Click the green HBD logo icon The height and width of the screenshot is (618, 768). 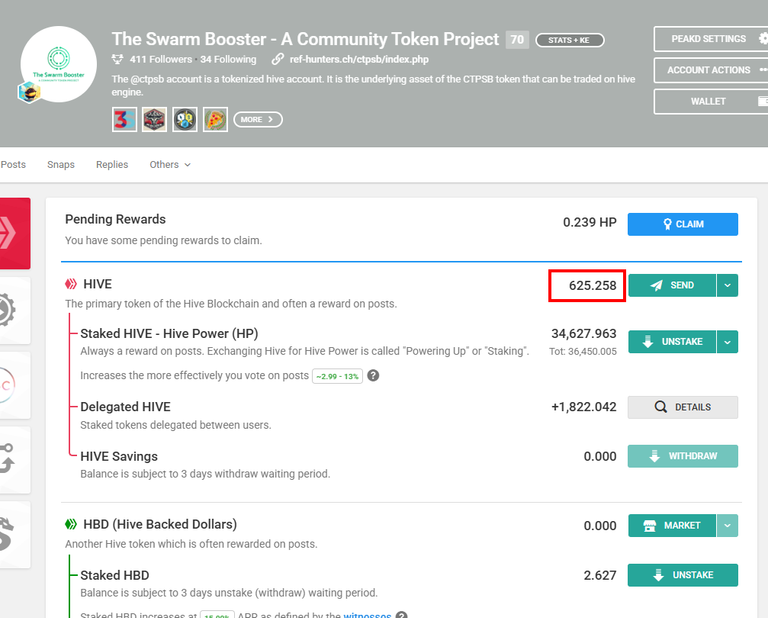[x=71, y=524]
